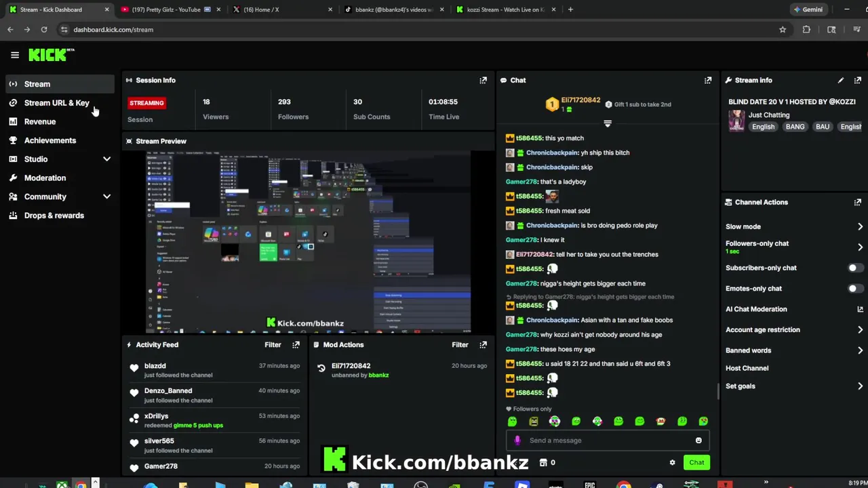868x488 pixels.
Task: Open Eli71720842 username in Mod Actions
Action: coord(351,366)
